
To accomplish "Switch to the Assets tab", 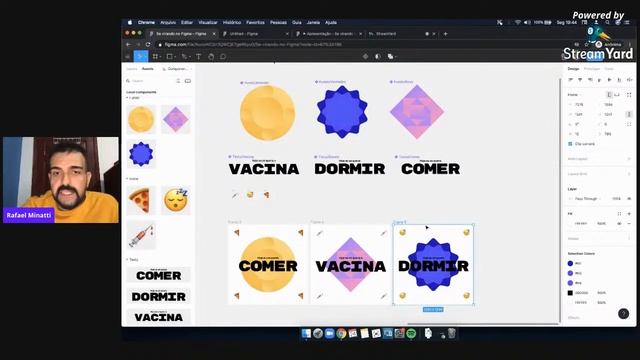I will [148, 69].
